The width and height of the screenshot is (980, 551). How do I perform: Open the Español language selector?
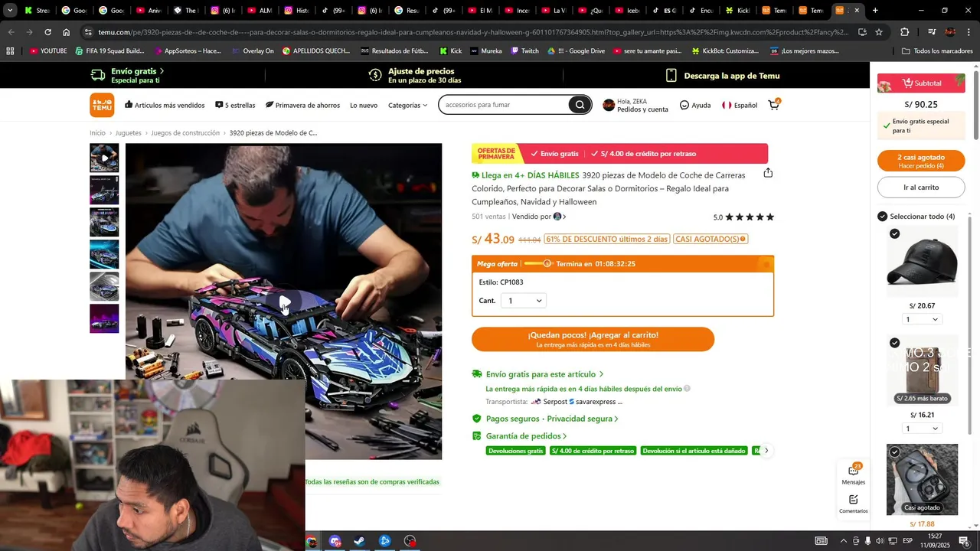point(740,105)
